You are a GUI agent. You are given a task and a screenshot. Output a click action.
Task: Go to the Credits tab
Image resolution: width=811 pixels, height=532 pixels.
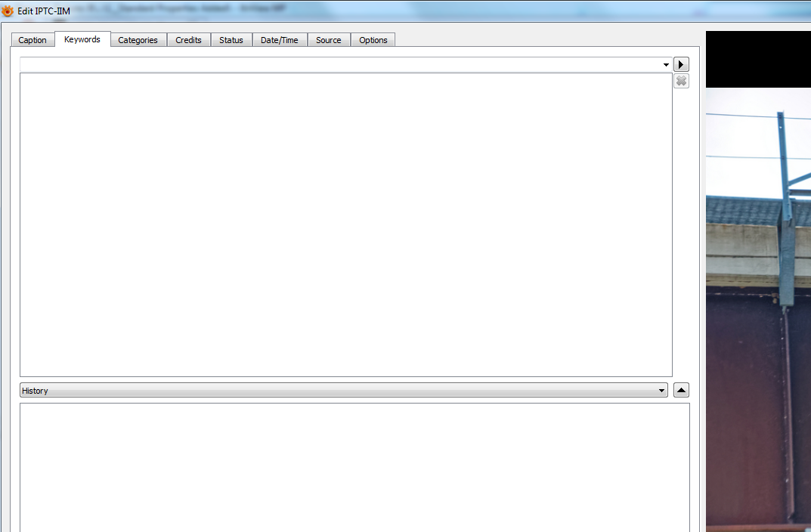(188, 40)
